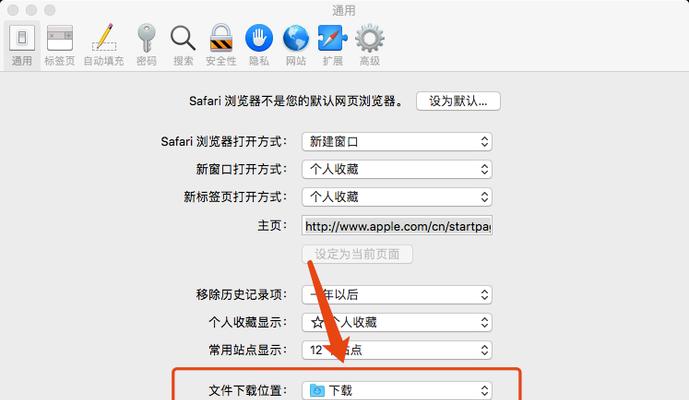689x400 pixels.
Task: Go to the 安全性 Security padlock pane
Action: click(x=221, y=46)
